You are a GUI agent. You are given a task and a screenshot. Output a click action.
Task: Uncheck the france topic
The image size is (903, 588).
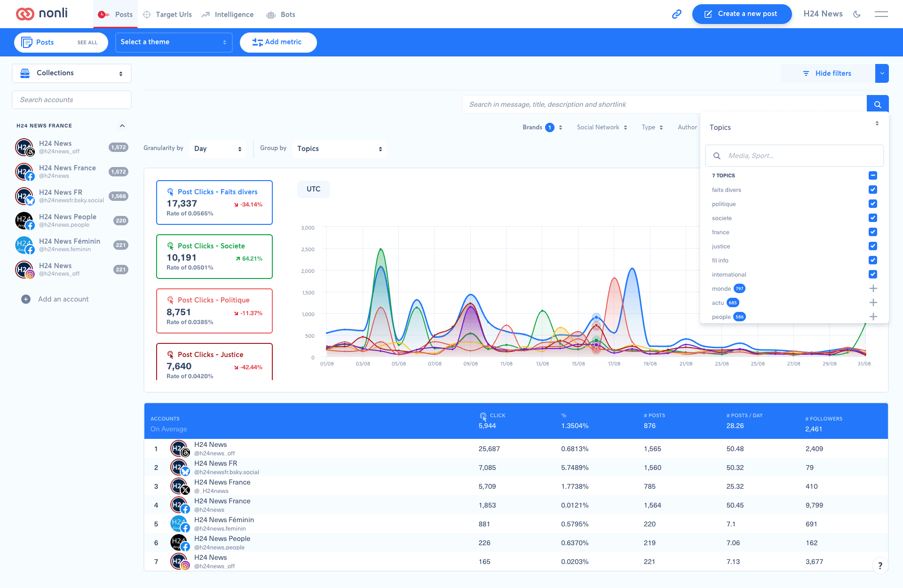tap(873, 232)
